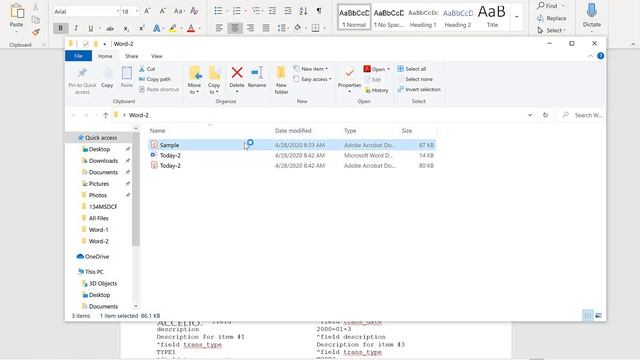Switch to Home tab in Explorer
Screen dimensions: 640x360
(x=105, y=56)
